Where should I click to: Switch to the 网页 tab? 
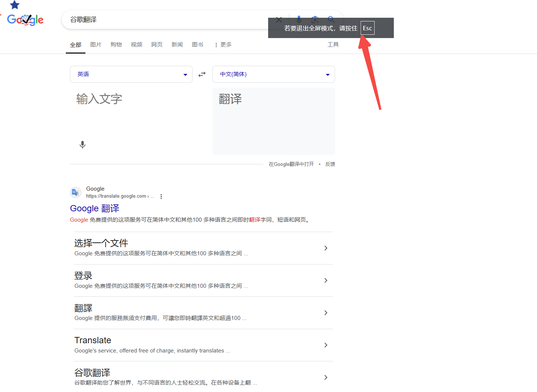click(157, 44)
